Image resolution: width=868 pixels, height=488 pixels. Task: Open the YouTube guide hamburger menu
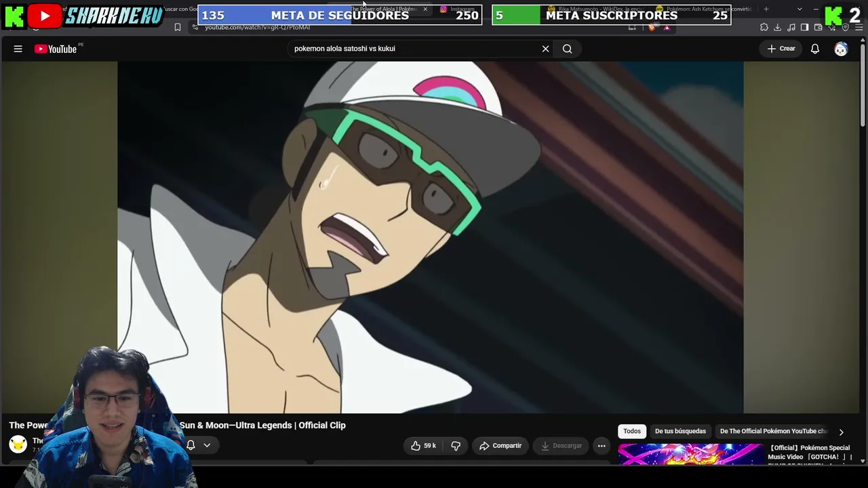[x=18, y=49]
